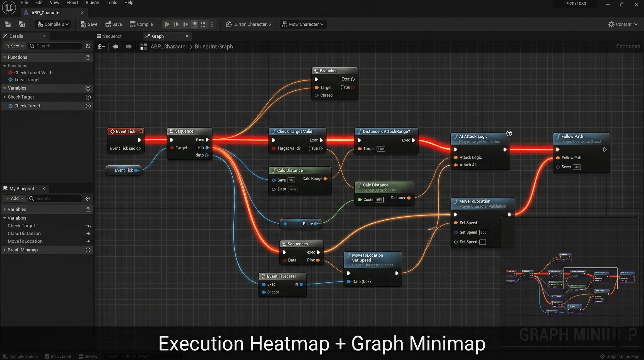Image resolution: width=644 pixels, height=360 pixels.
Task: Click the Sever pin on Follow Path
Action: [558, 167]
